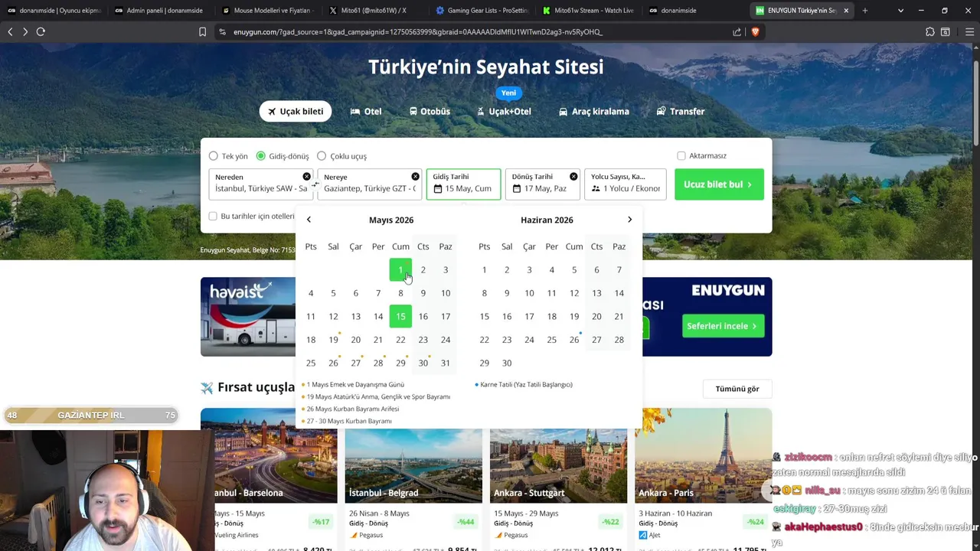Screen dimensions: 980x551
Task: Reload the current page
Action: (41, 31)
